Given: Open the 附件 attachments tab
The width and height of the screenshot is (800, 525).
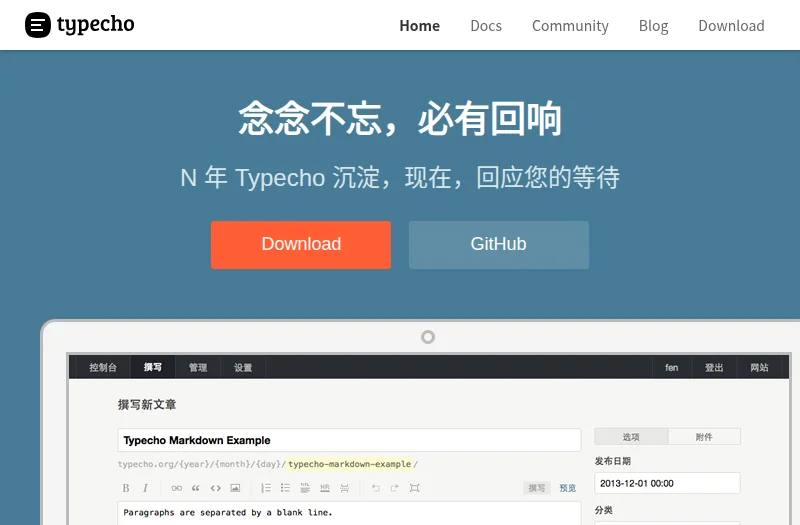Looking at the screenshot, I should pyautogui.click(x=704, y=437).
